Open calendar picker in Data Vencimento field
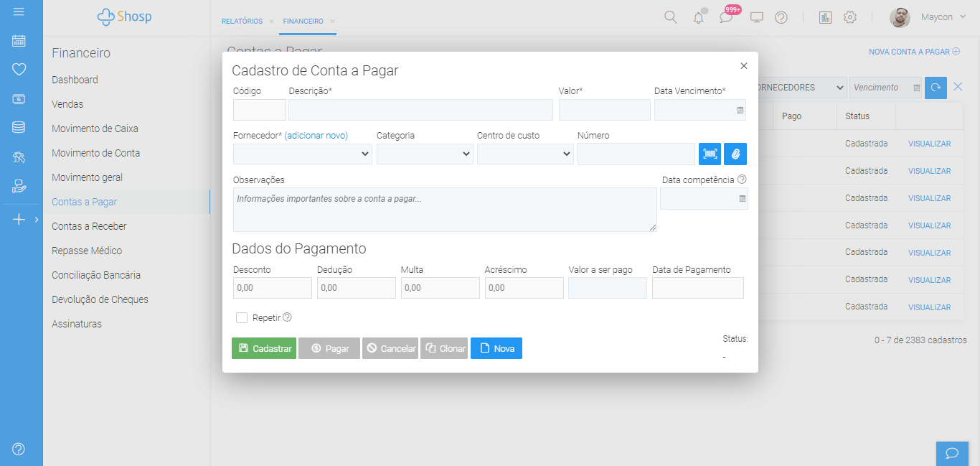Screen dimensions: 980x466 pos(740,111)
